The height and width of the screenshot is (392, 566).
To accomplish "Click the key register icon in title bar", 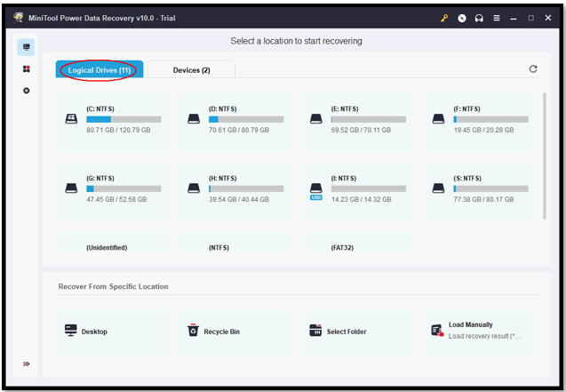I will tap(444, 18).
